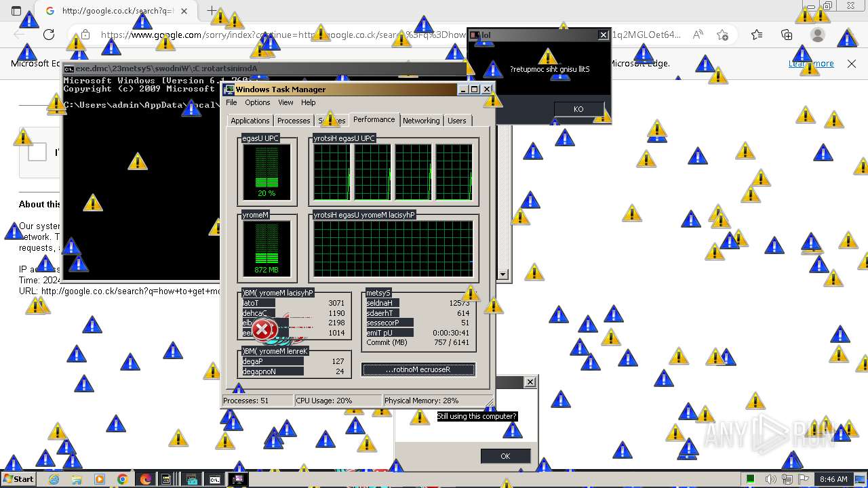Switch to the Applications tab
Image resolution: width=868 pixels, height=488 pixels.
click(x=250, y=121)
